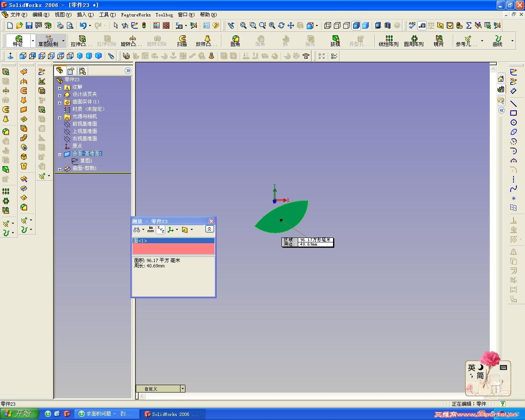
Task: Select the Circle sketch tool
Action: pos(514,123)
